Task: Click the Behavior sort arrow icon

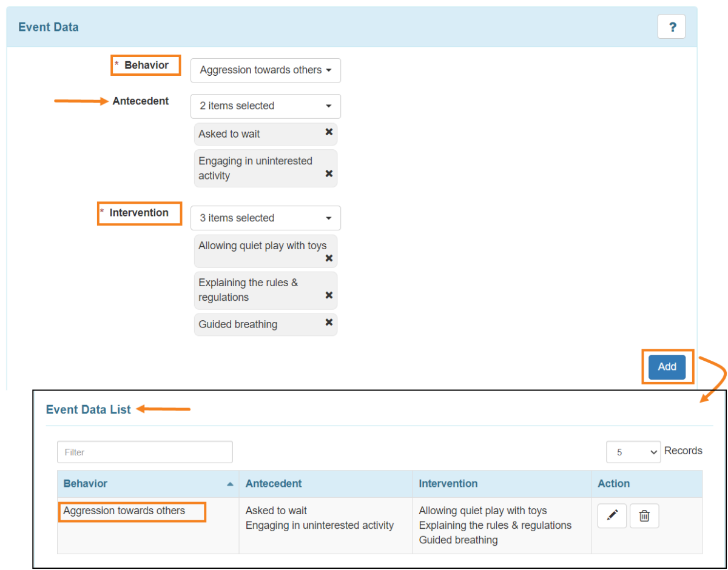Action: [x=230, y=485]
